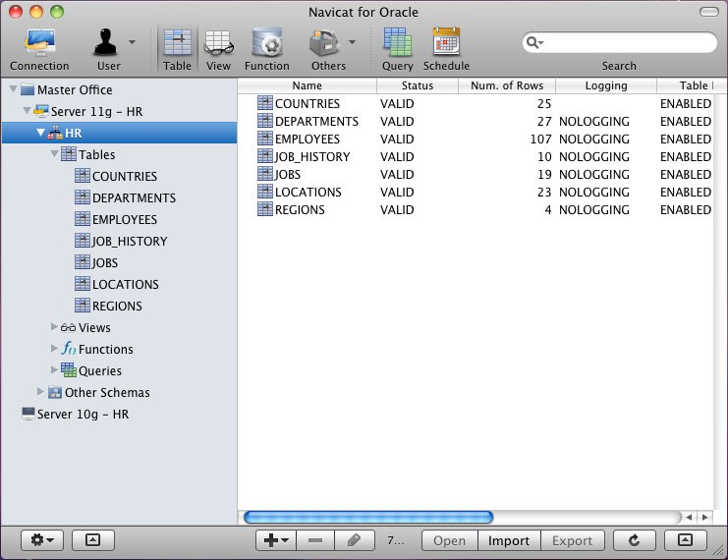Select REGIONS row in the table list
This screenshot has width=728, height=560.
tap(476, 209)
